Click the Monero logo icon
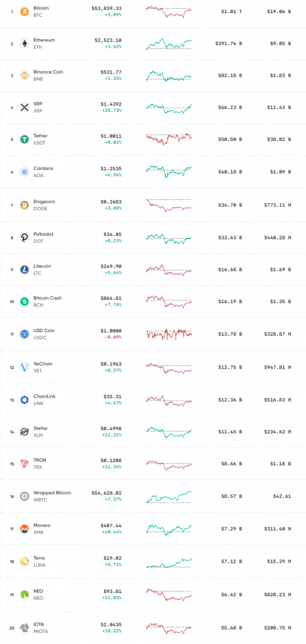 click(25, 528)
